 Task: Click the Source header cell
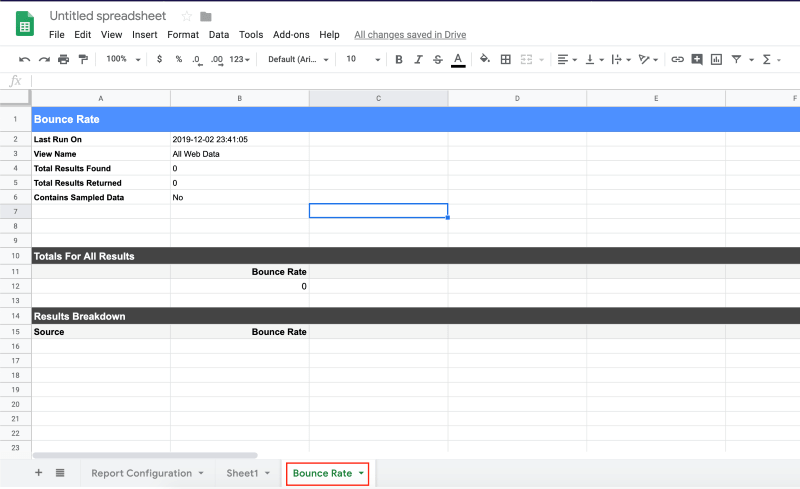[101, 332]
